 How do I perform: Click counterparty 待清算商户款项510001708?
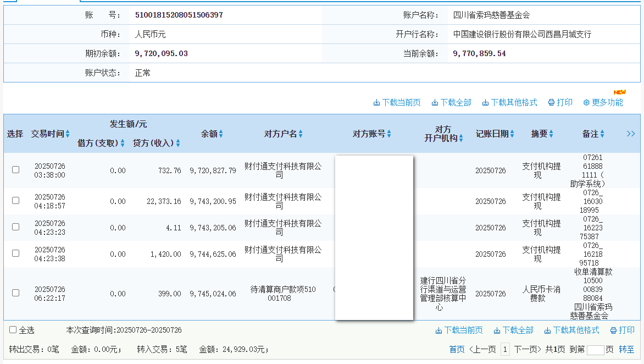tap(283, 294)
